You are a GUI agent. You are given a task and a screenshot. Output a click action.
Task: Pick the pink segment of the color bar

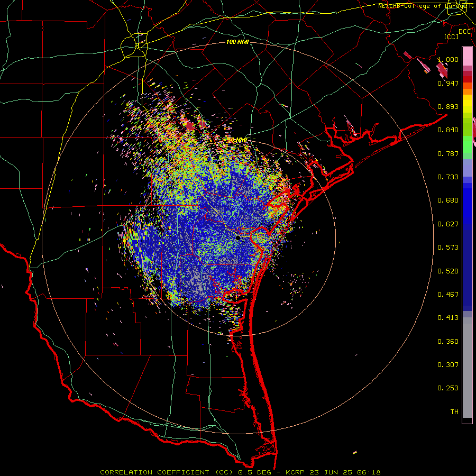click(467, 57)
